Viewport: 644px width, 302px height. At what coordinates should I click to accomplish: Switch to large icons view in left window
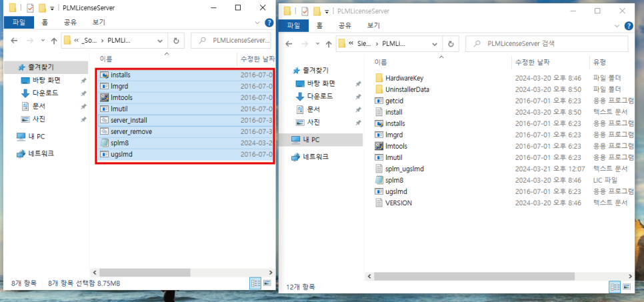pos(267,283)
